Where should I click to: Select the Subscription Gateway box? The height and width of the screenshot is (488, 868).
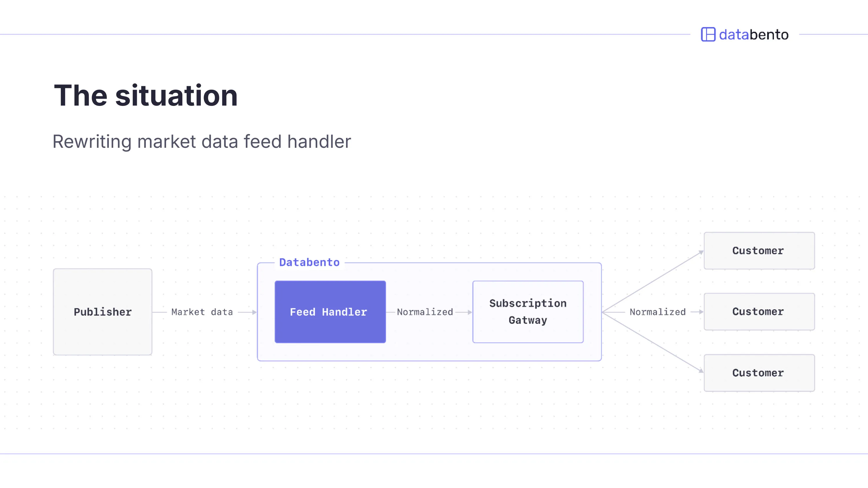click(x=528, y=312)
